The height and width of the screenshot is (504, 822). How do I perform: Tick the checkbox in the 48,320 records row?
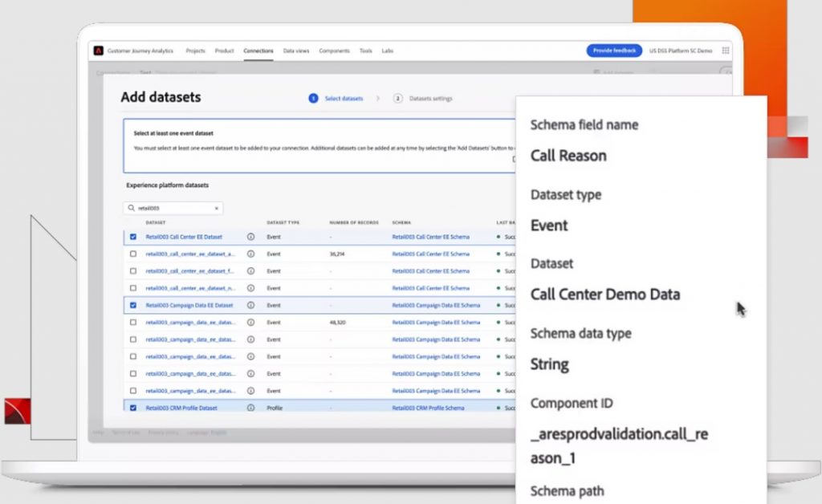(x=133, y=323)
